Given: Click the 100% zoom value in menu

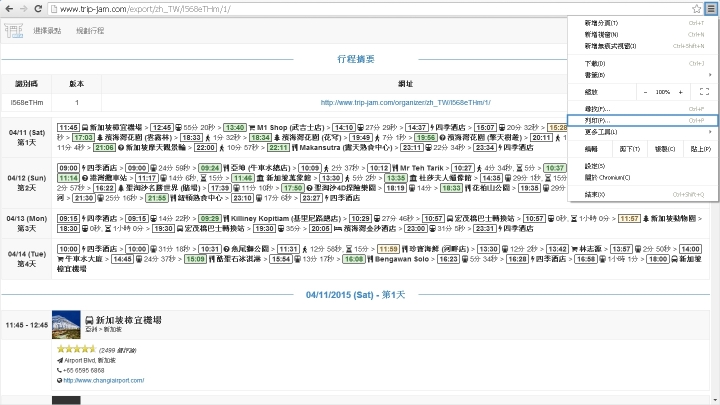Looking at the screenshot, I should (663, 92).
